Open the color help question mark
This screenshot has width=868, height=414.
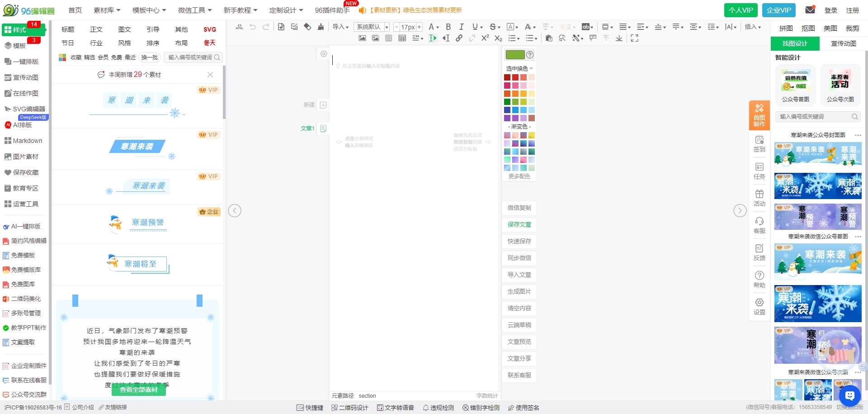click(x=530, y=55)
